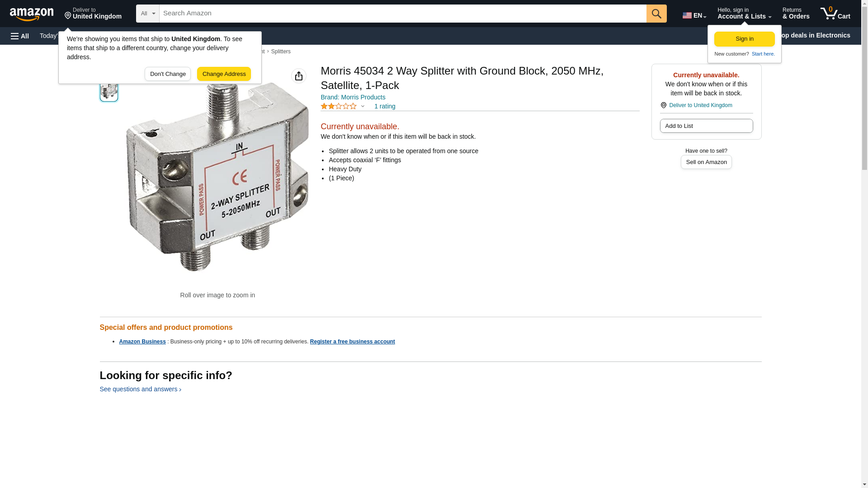
Task: Click the Don't Change button
Action: click(x=168, y=74)
